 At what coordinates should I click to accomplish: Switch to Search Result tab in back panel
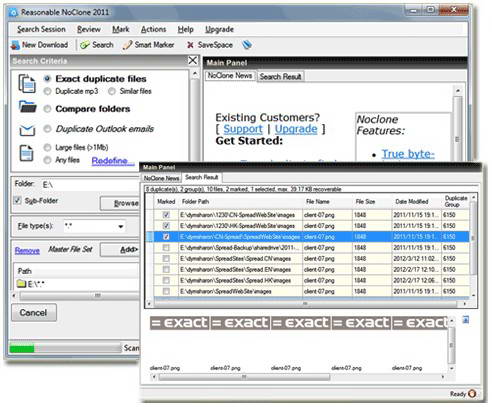click(x=280, y=77)
